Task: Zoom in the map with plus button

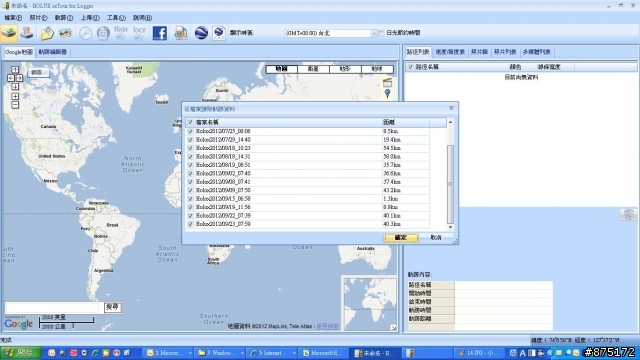Action: pos(15,96)
